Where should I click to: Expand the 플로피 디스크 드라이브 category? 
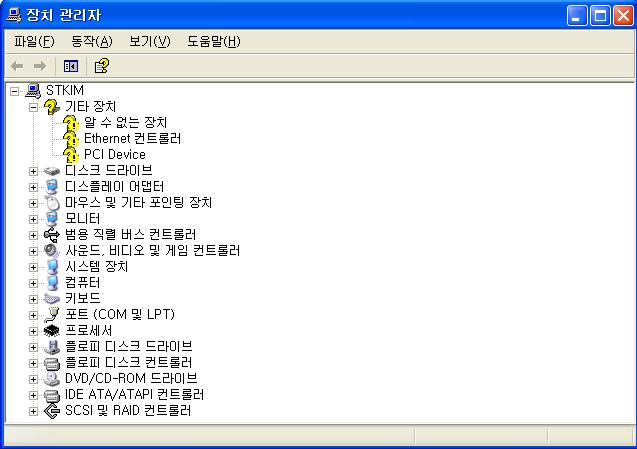[33, 347]
